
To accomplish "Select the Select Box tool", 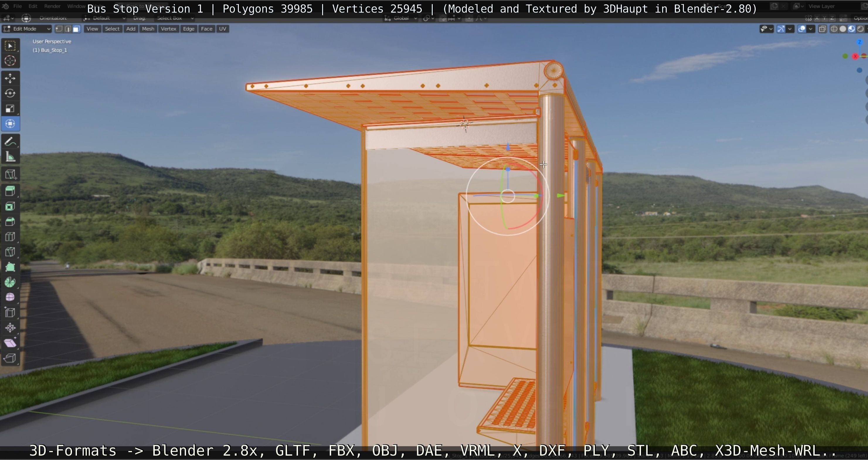I will pos(10,46).
